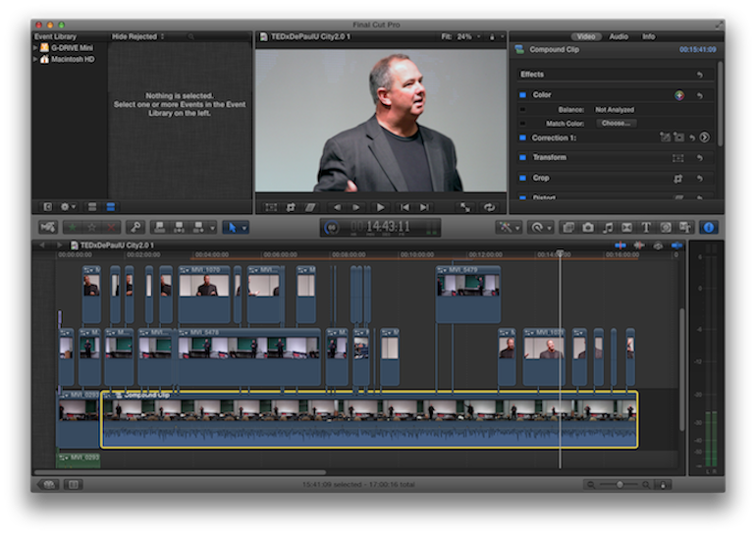756x535 pixels.
Task: Select the Compound Clip in the primary storyline
Action: (x=369, y=419)
